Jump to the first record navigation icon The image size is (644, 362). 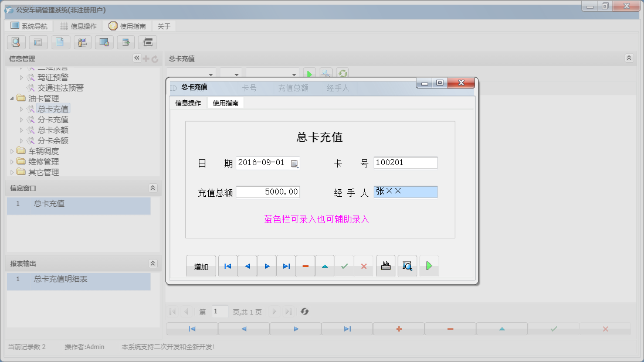[228, 265]
